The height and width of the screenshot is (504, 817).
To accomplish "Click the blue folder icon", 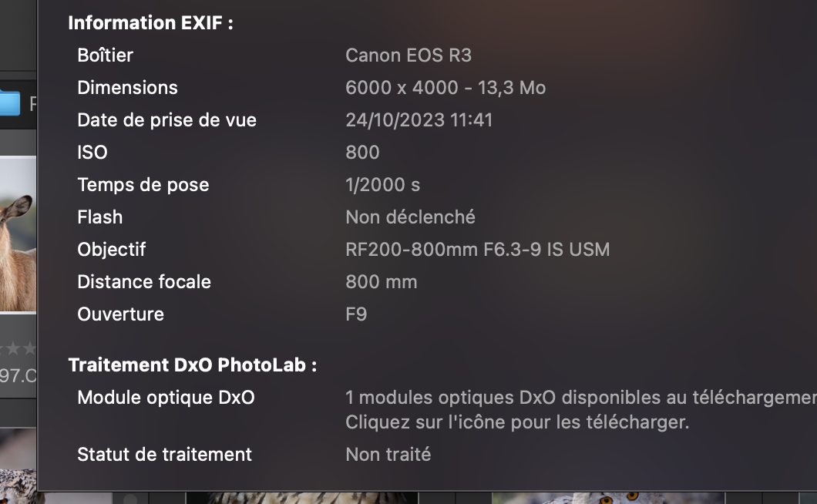I will click(x=10, y=102).
